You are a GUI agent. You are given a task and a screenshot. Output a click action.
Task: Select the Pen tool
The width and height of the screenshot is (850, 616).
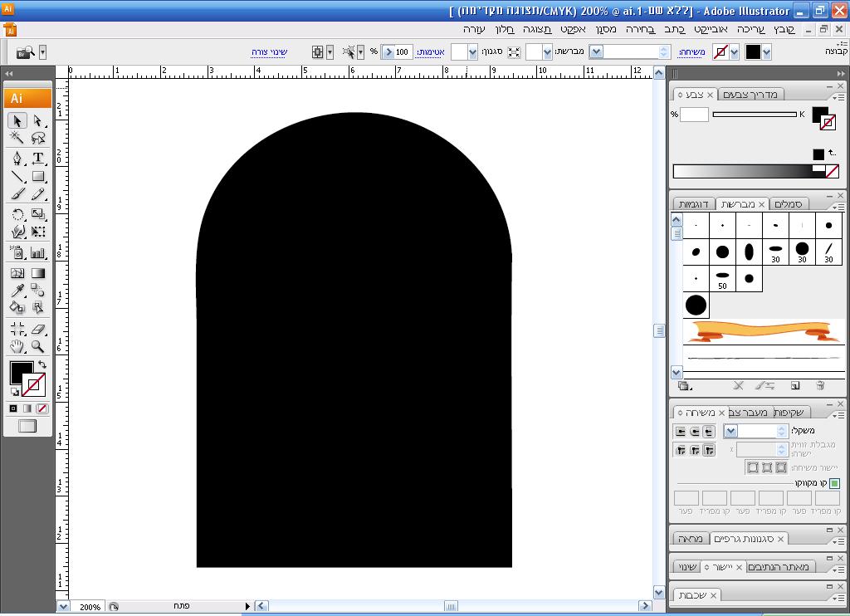coord(17,158)
